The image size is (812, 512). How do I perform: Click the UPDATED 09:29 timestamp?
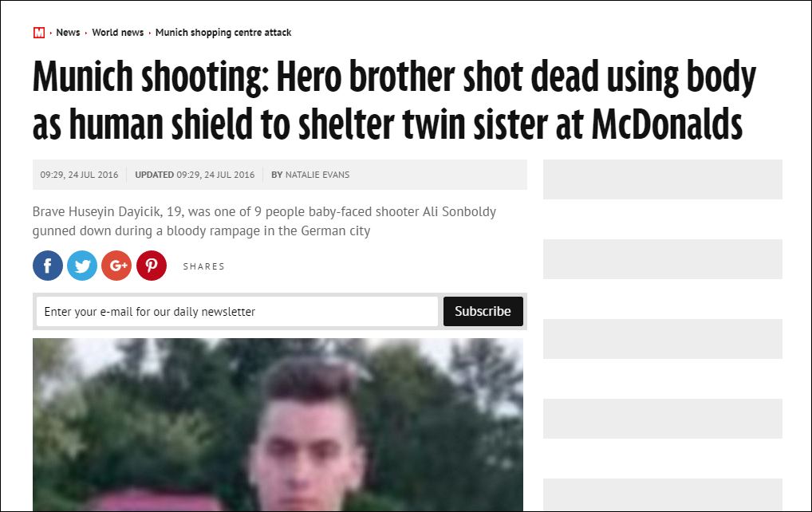click(x=195, y=175)
